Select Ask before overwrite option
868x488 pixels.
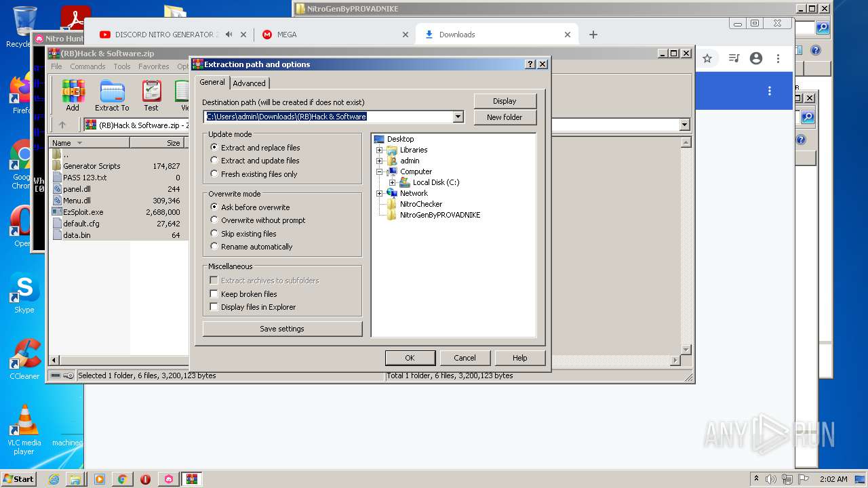point(214,207)
